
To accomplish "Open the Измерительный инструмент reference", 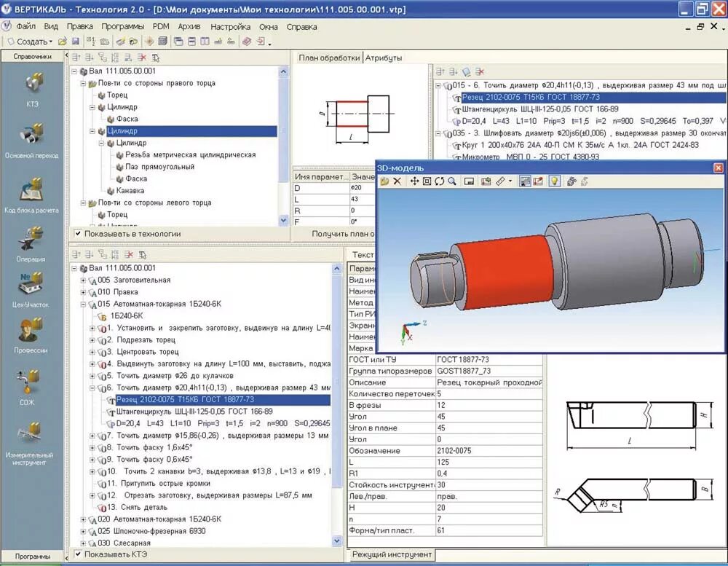I will point(29,444).
